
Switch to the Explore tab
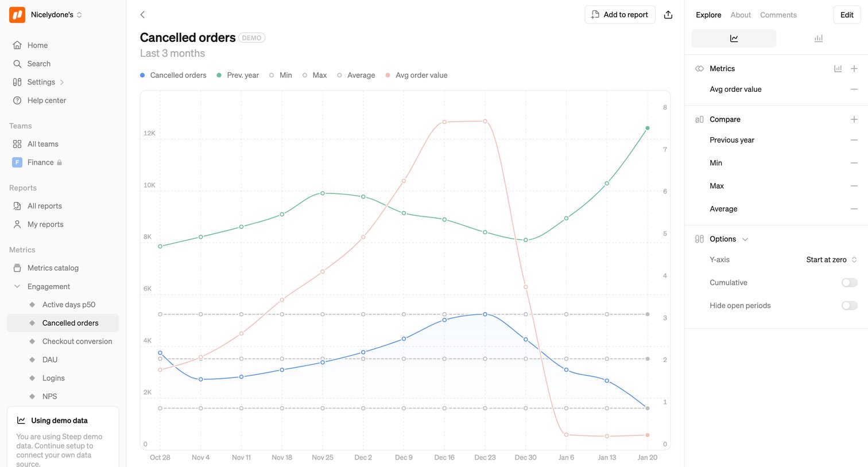click(x=708, y=15)
